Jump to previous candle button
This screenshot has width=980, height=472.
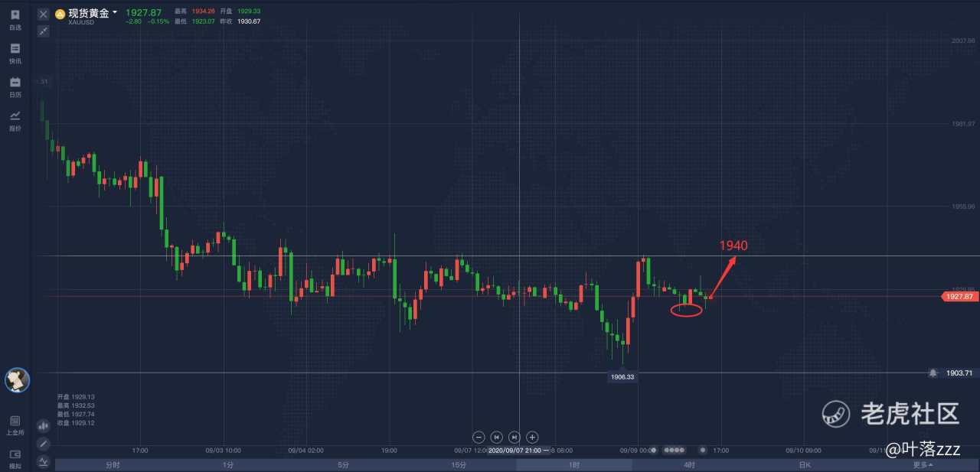[497, 437]
